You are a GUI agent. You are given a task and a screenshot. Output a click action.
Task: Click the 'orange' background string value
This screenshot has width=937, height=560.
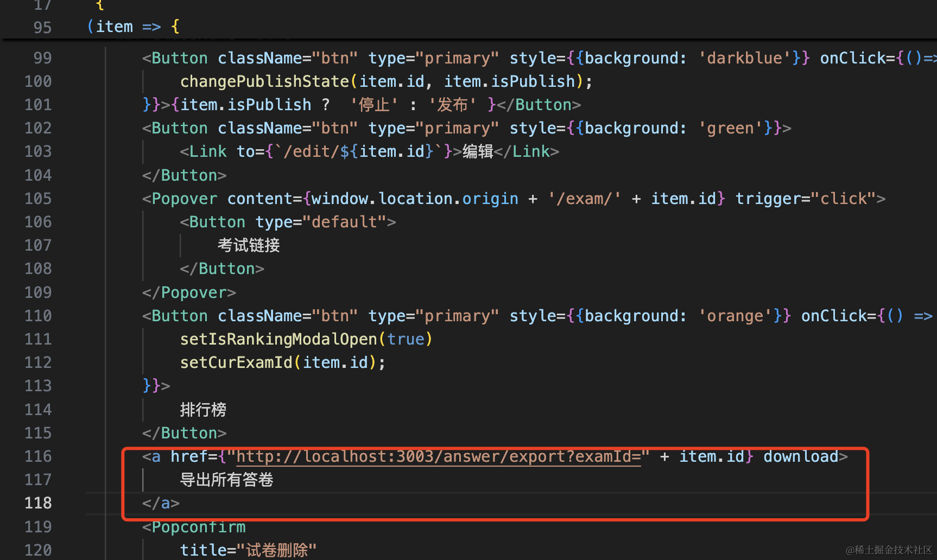735,316
